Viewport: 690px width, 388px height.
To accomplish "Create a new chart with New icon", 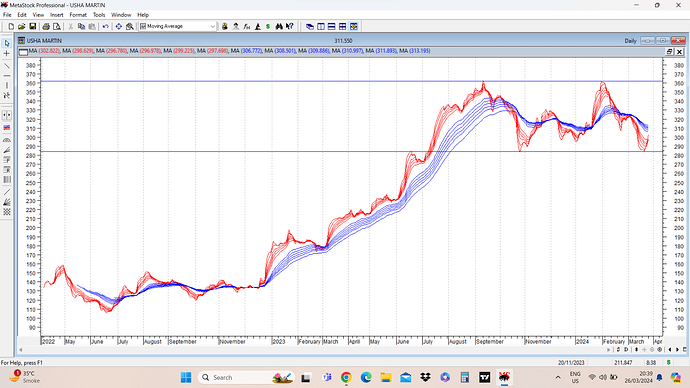I will click(11, 26).
